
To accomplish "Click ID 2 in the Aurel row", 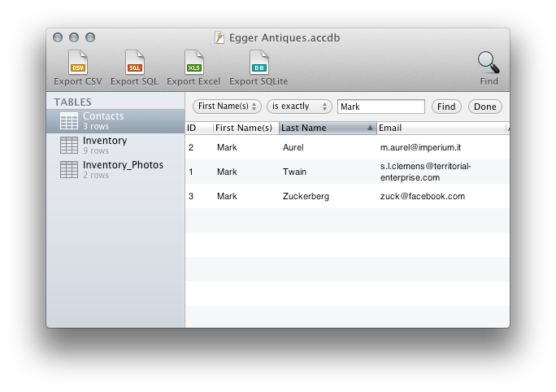I will (x=191, y=147).
